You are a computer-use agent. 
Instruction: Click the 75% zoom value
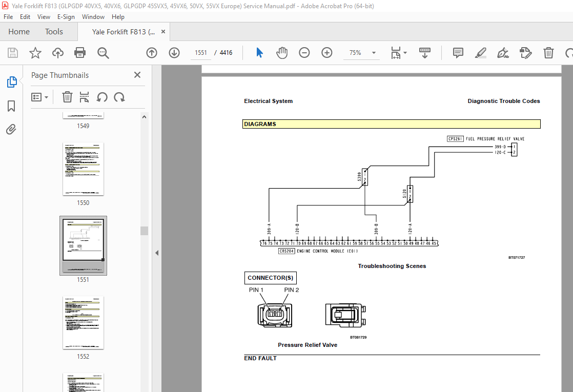click(x=355, y=53)
